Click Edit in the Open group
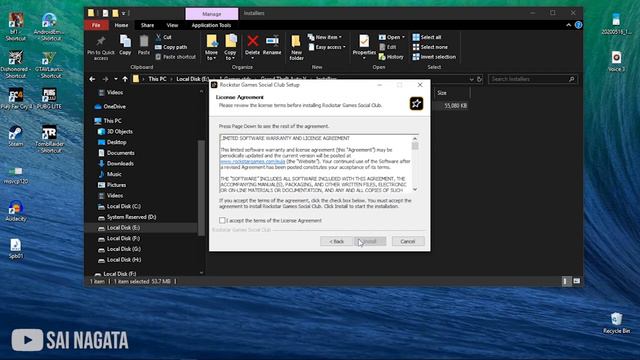The height and width of the screenshot is (360, 640). point(387,47)
